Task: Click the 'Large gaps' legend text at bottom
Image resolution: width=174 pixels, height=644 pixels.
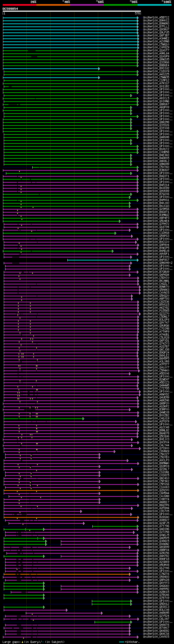Action: [11, 642]
